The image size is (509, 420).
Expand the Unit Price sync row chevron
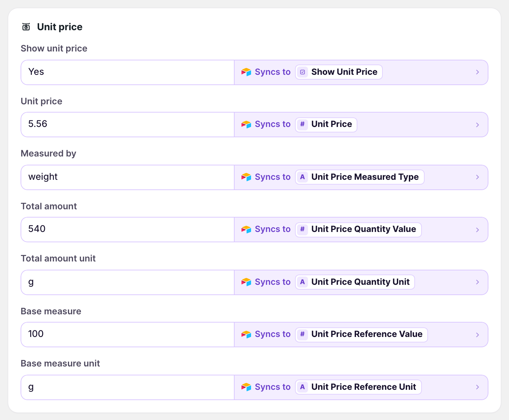(477, 125)
